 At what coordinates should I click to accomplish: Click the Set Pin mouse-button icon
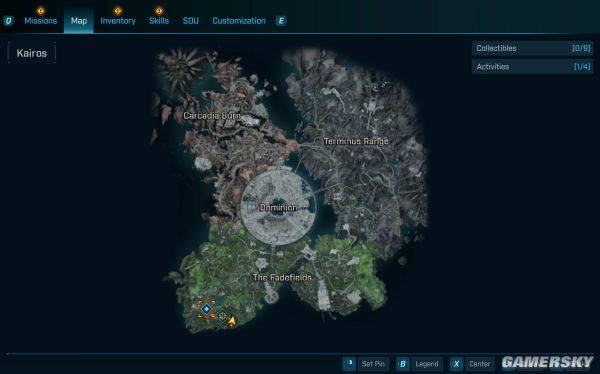(349, 364)
